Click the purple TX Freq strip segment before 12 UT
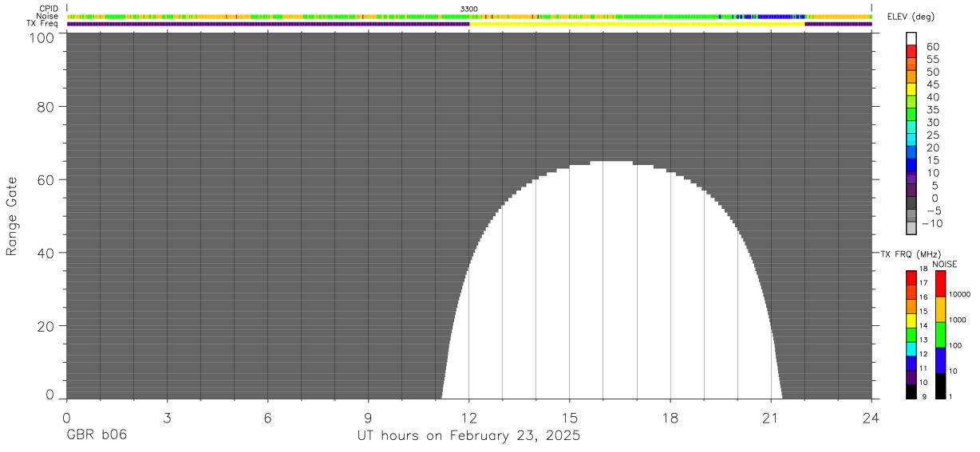This screenshot has height=452, width=980. click(x=268, y=24)
